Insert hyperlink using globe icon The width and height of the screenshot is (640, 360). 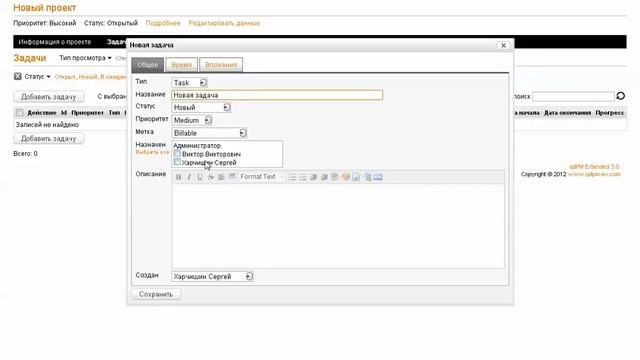click(346, 177)
